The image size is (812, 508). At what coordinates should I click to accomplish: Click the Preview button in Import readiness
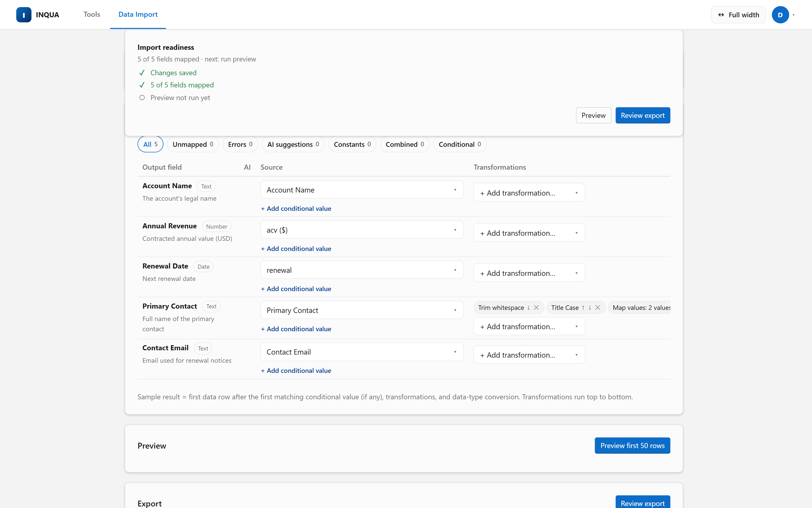point(594,115)
